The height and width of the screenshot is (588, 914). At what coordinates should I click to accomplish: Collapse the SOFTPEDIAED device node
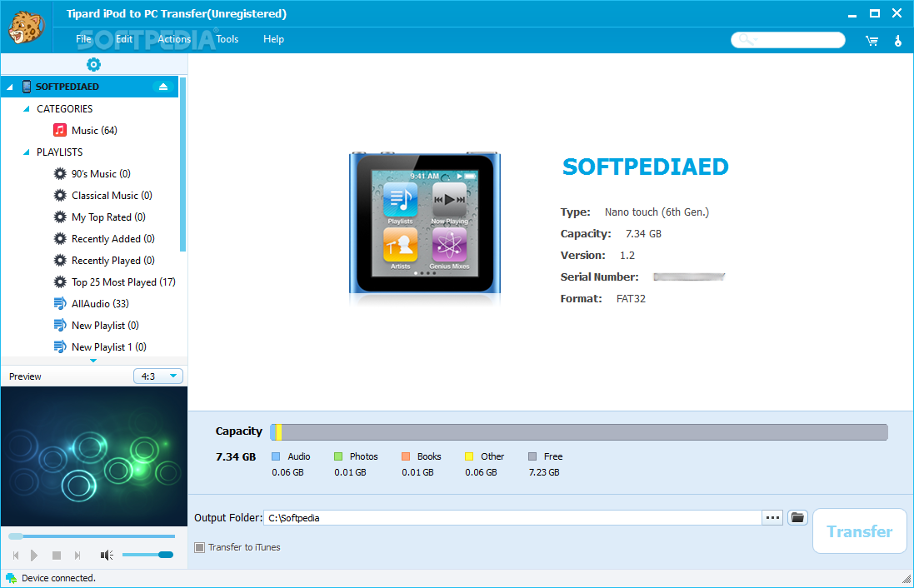tap(9, 87)
